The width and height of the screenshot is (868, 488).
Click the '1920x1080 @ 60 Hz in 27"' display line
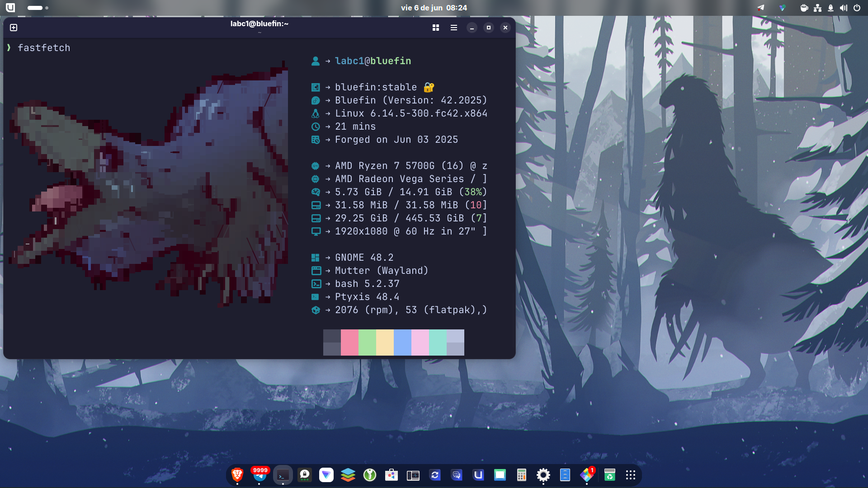pos(410,231)
